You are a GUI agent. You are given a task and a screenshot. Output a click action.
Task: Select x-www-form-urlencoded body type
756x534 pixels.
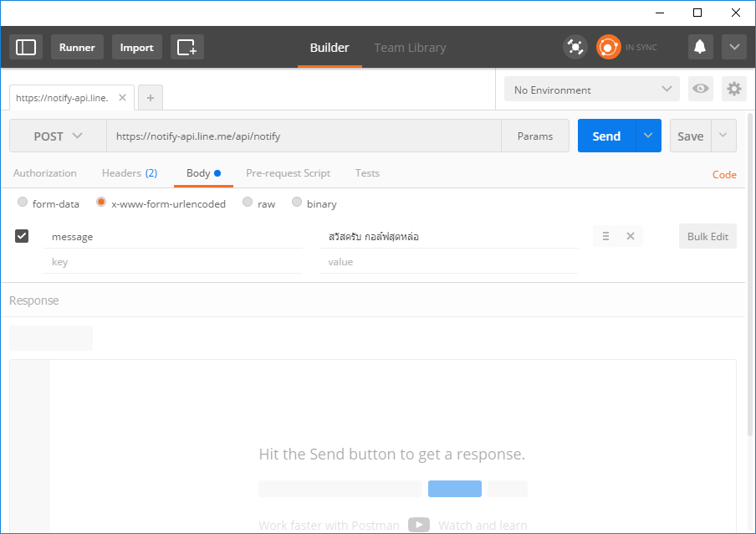click(100, 202)
